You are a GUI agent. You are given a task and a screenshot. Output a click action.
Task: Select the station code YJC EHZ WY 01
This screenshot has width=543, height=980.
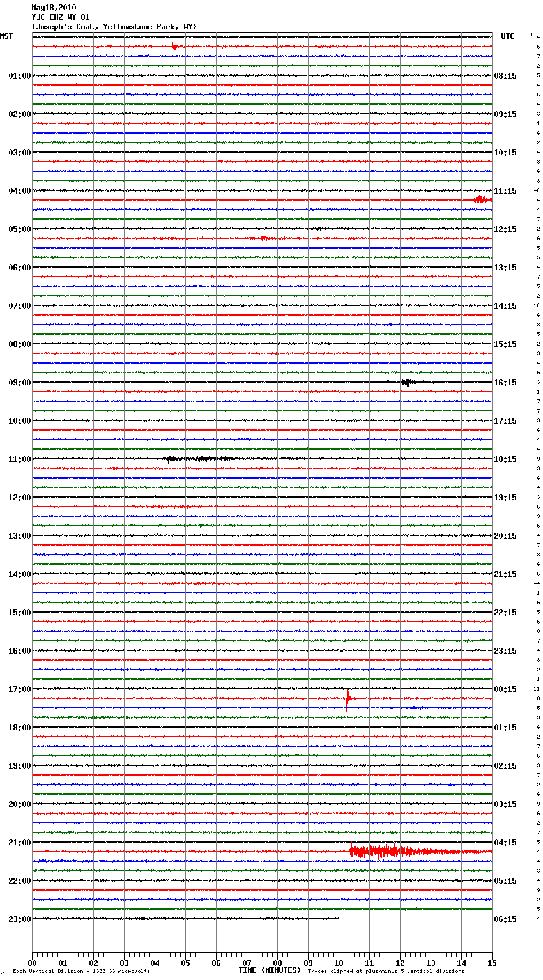[61, 17]
